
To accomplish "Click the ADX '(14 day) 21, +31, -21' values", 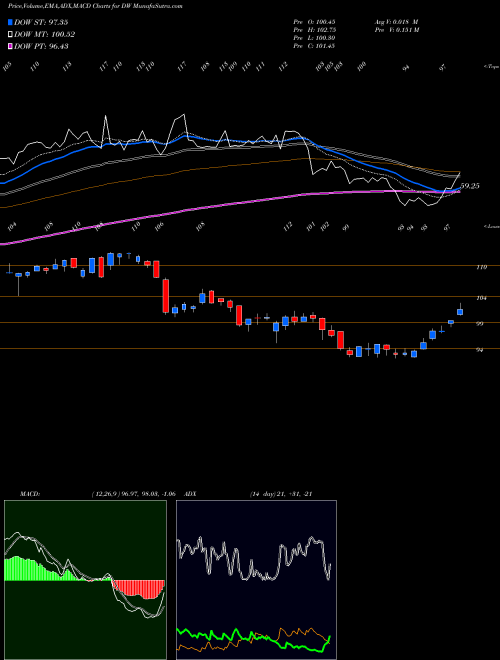I will coord(280,494).
